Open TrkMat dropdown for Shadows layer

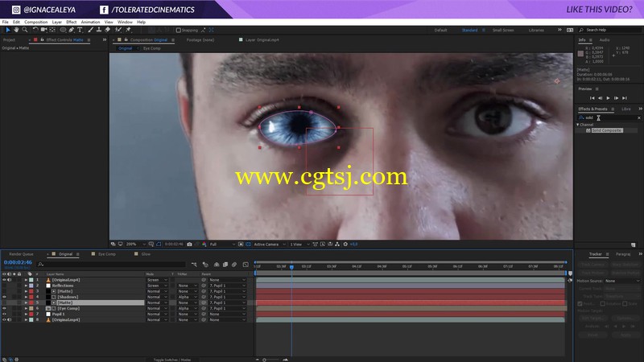click(187, 297)
